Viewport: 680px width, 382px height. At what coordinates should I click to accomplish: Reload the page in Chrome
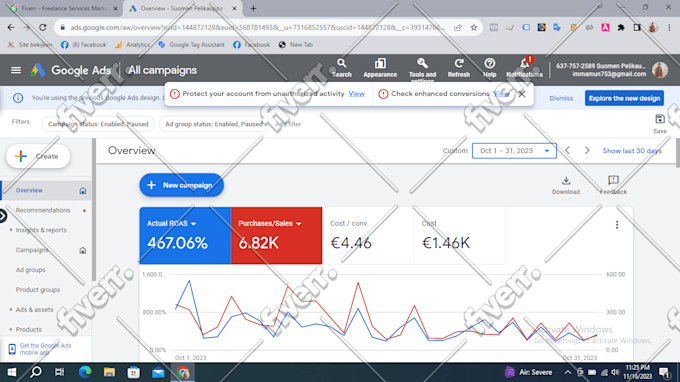click(x=42, y=27)
